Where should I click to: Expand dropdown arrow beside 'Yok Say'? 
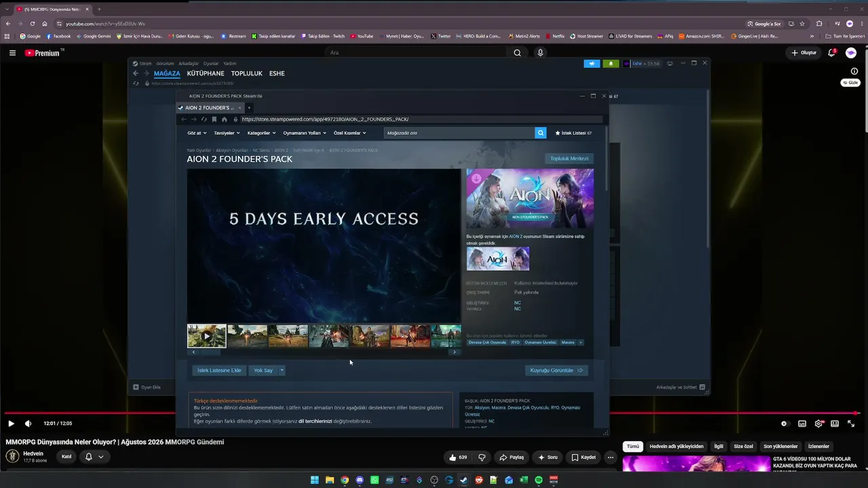pyautogui.click(x=282, y=371)
